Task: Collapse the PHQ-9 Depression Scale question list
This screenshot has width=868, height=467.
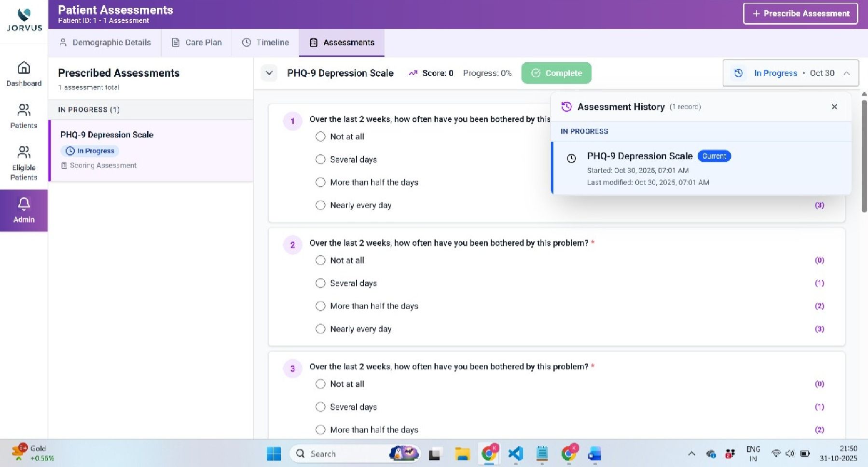Action: click(269, 73)
